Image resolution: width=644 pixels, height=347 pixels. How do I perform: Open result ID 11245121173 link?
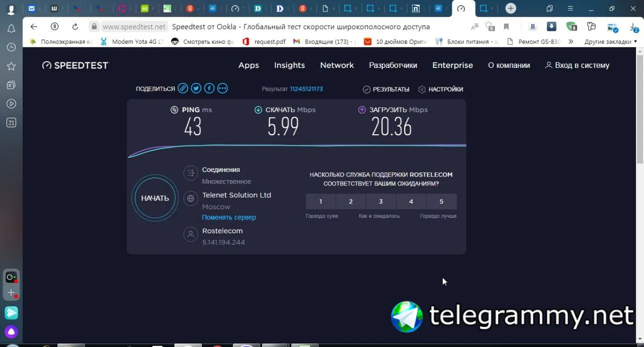pos(306,89)
